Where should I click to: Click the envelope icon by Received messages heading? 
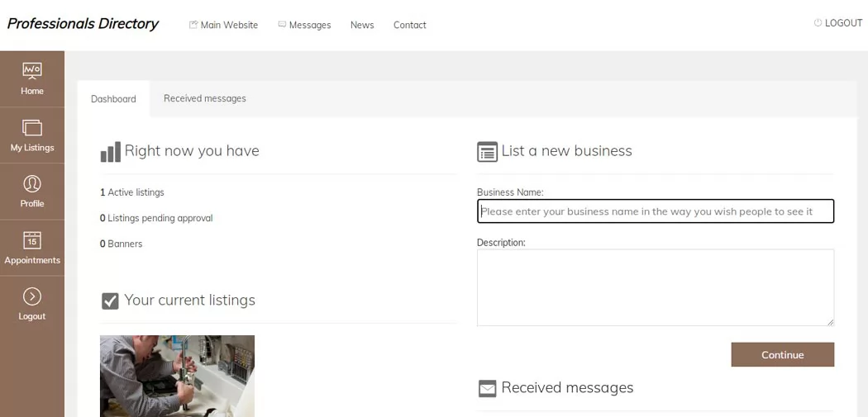[x=487, y=388]
